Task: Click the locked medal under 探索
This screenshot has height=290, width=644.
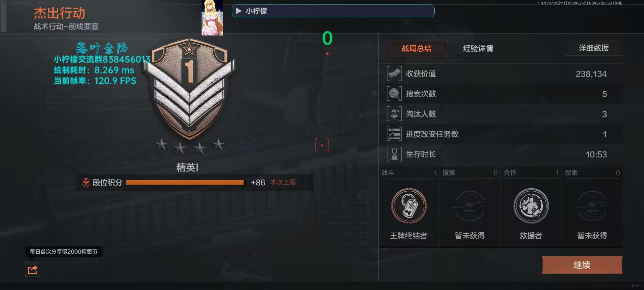Action: (x=592, y=206)
